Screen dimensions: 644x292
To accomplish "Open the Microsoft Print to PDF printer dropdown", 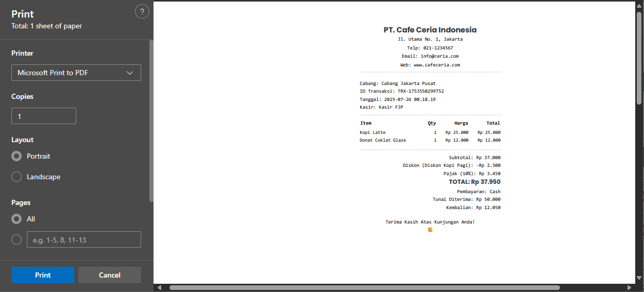I will pos(76,73).
